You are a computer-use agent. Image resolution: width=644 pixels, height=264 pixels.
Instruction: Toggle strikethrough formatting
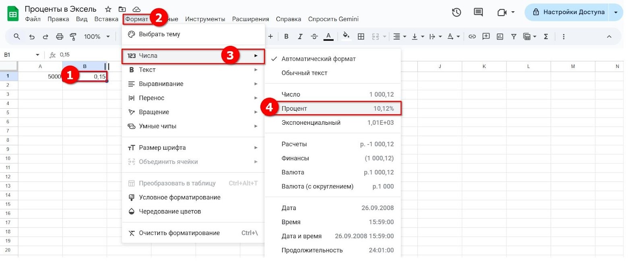coord(314,37)
